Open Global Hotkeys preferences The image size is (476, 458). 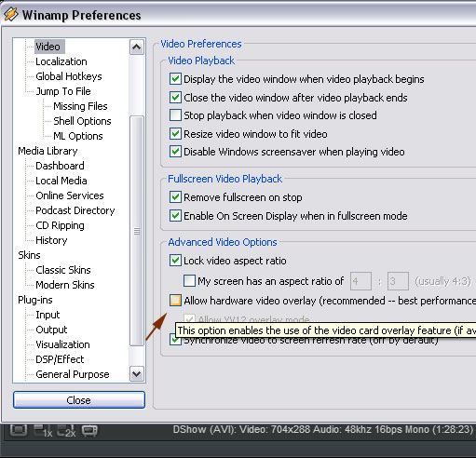pyautogui.click(x=69, y=76)
